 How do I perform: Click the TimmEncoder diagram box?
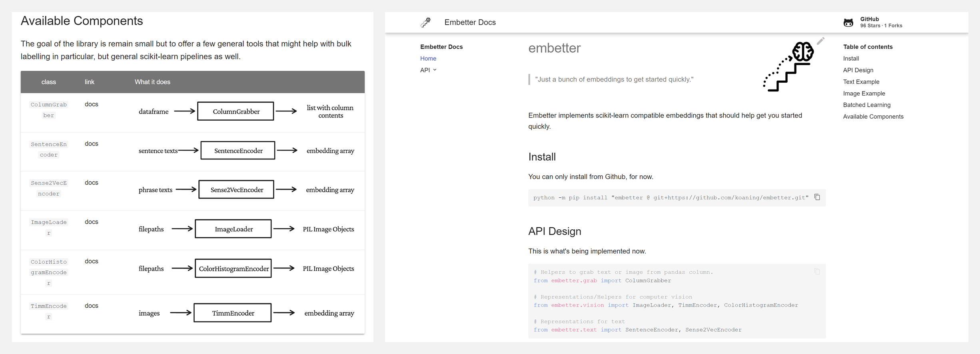pos(233,313)
